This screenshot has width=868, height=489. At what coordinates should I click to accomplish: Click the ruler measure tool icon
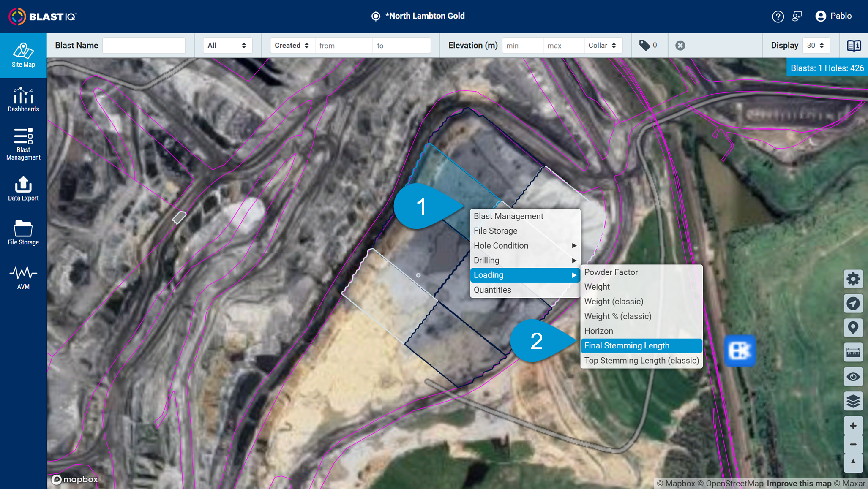[853, 352]
